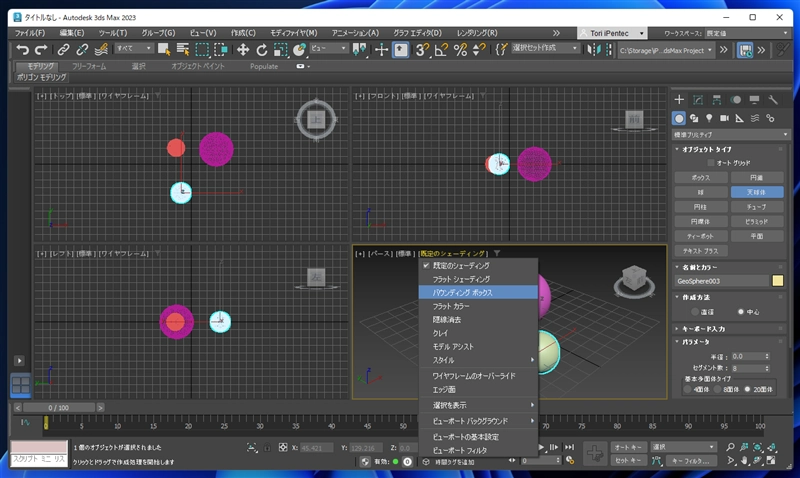Enable the オート グリッド checkbox

tap(711, 163)
